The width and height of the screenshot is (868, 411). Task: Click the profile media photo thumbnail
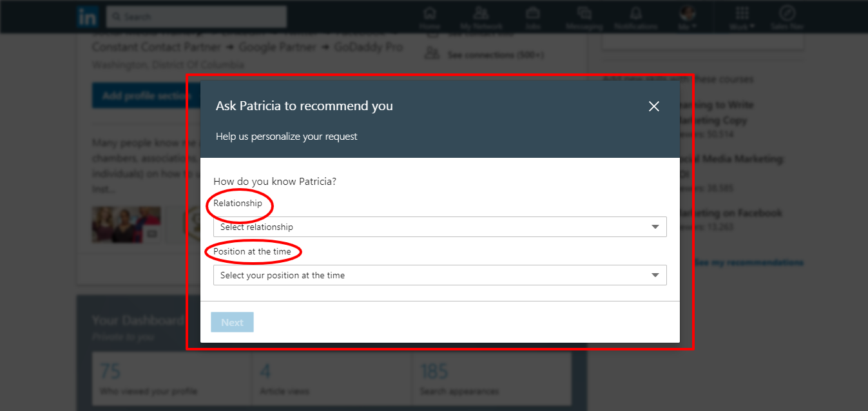tap(126, 224)
